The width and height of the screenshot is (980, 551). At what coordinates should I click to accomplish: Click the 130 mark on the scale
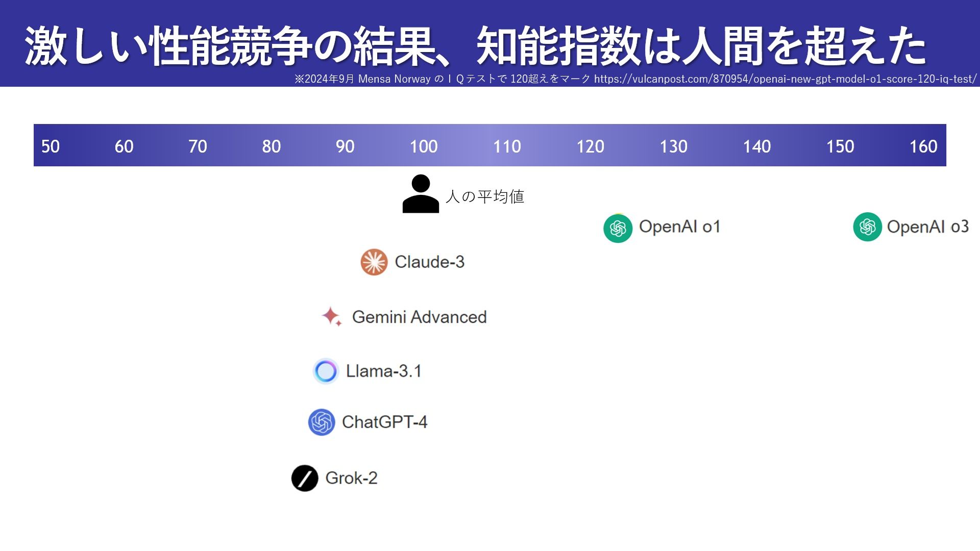coord(674,146)
